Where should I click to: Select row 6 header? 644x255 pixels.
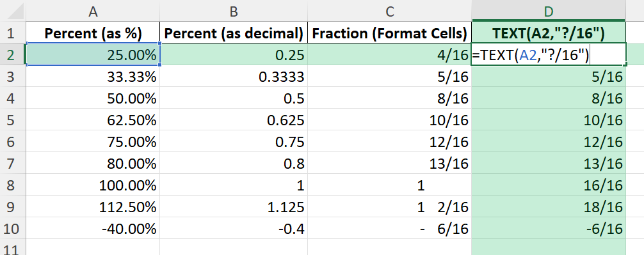point(13,141)
